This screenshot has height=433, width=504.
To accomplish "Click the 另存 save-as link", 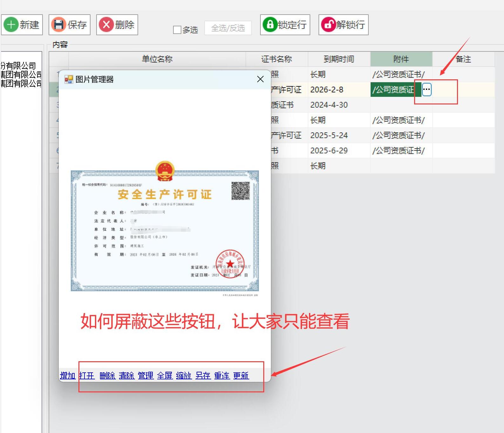I will 203,376.
